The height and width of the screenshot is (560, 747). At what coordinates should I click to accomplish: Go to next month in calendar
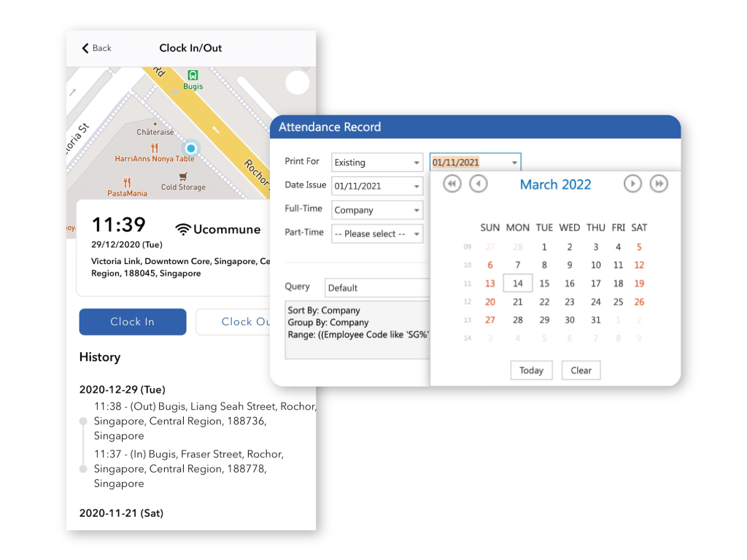pos(632,184)
